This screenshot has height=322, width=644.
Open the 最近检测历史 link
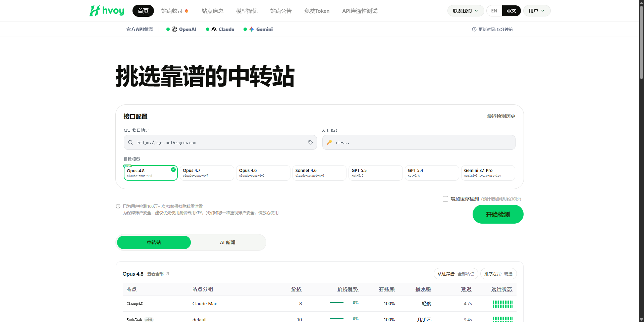[501, 116]
